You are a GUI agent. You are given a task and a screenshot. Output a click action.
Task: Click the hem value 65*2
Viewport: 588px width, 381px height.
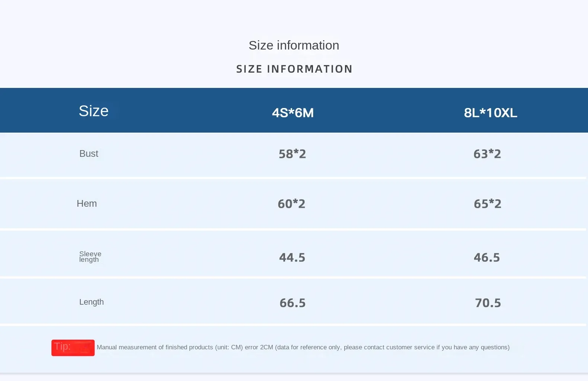[488, 204]
